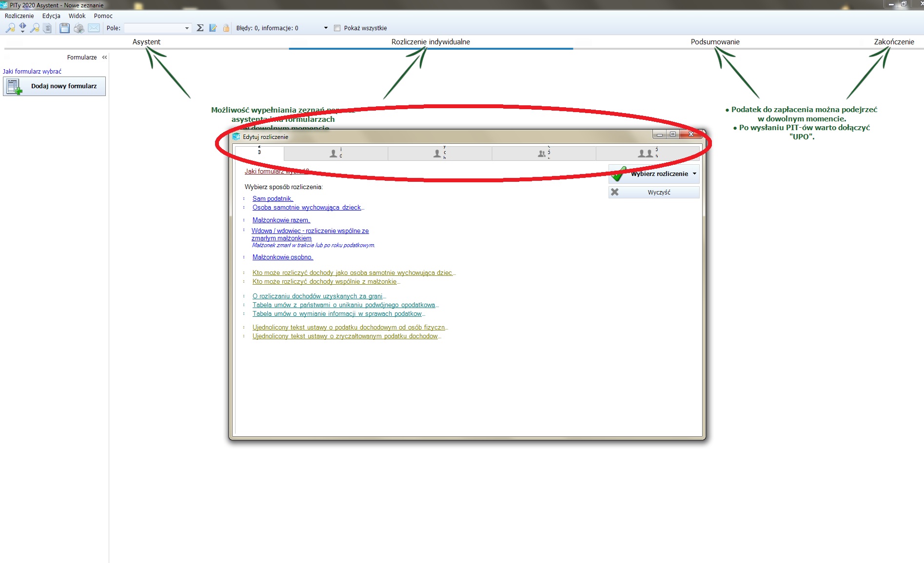Click the 'Dodaj nowy formularz' button
This screenshot has width=924, height=563.
(55, 86)
